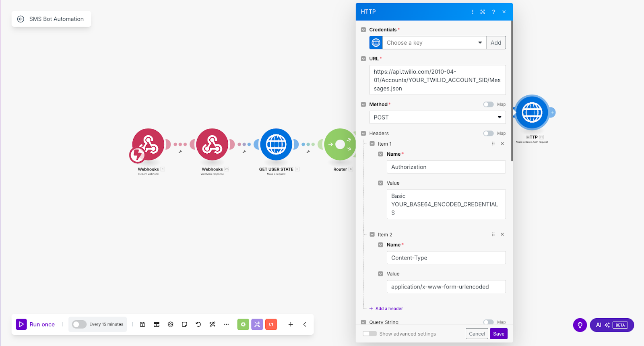Toggle the scheduling switch beside Every 15 minutes

(79, 324)
